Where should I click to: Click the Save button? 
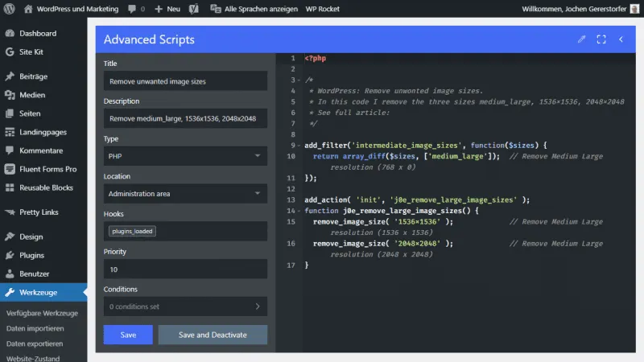[x=128, y=335]
